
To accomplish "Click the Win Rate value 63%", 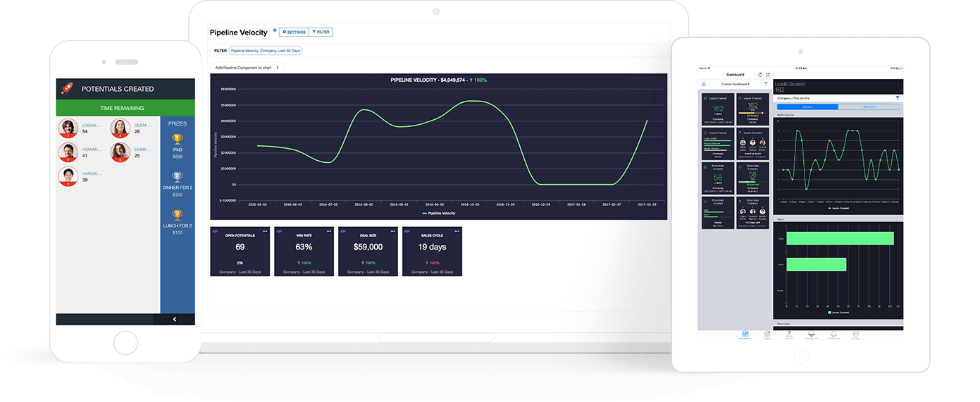I will tap(304, 247).
